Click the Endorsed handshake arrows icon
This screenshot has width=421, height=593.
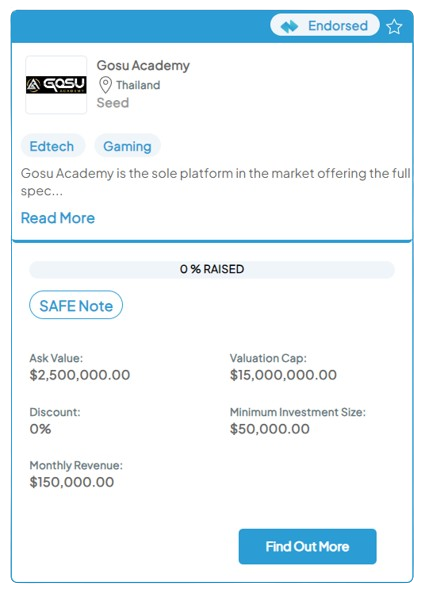click(x=289, y=26)
